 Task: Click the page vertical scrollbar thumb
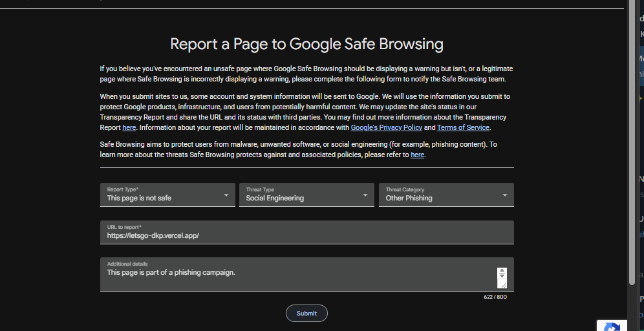(x=632, y=144)
